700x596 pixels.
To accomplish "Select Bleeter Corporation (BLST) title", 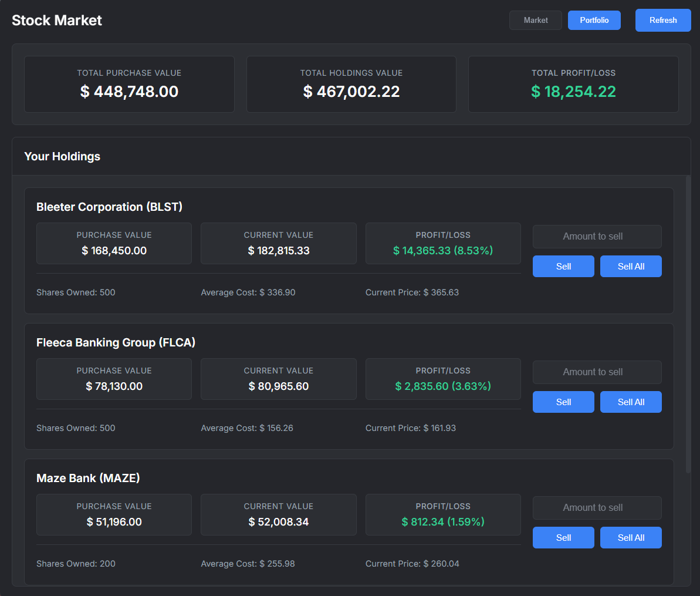I will click(109, 207).
